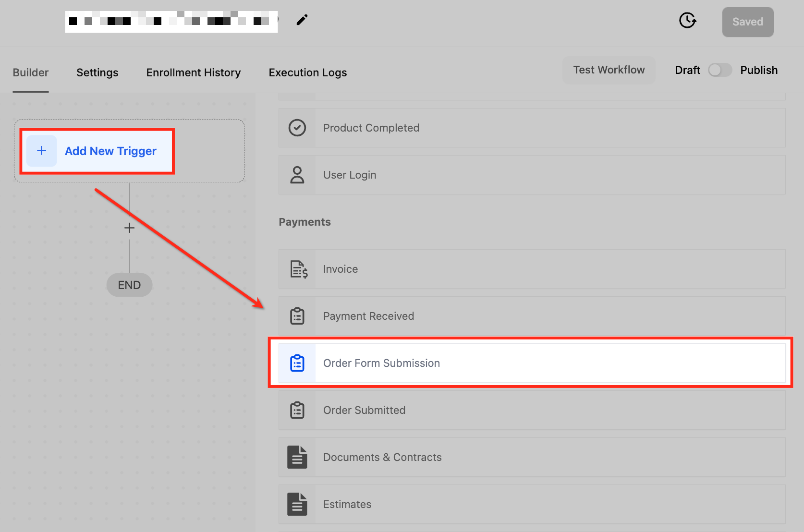Click the Invoice dollar-document icon
Image resolution: width=804 pixels, height=532 pixels.
[x=299, y=269]
